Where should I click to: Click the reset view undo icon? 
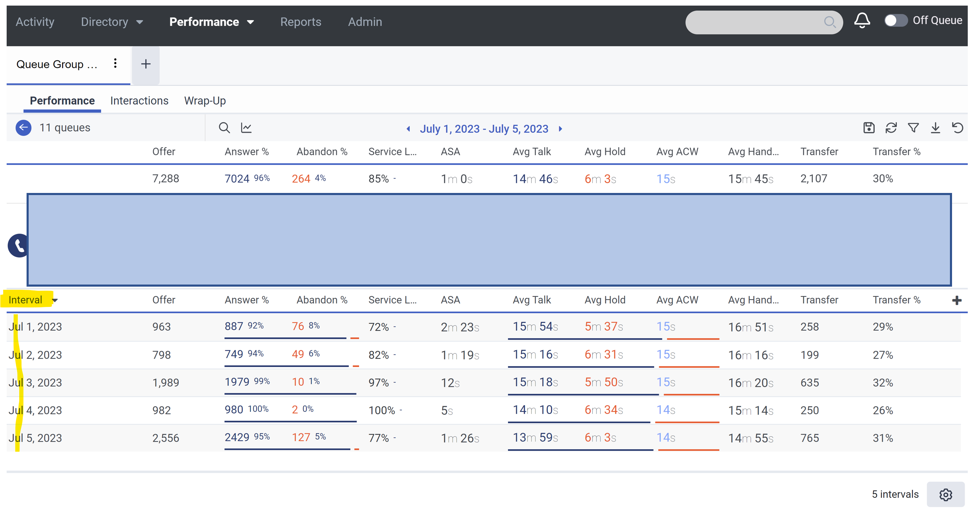[957, 128]
